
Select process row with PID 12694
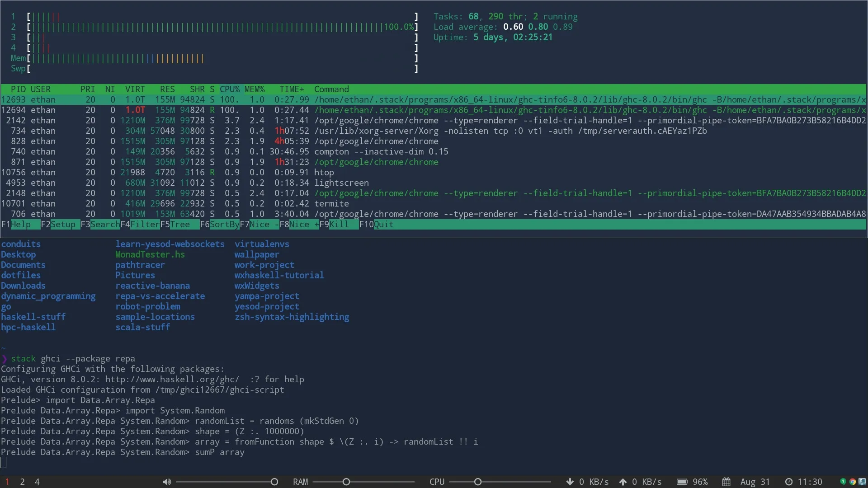434,110
